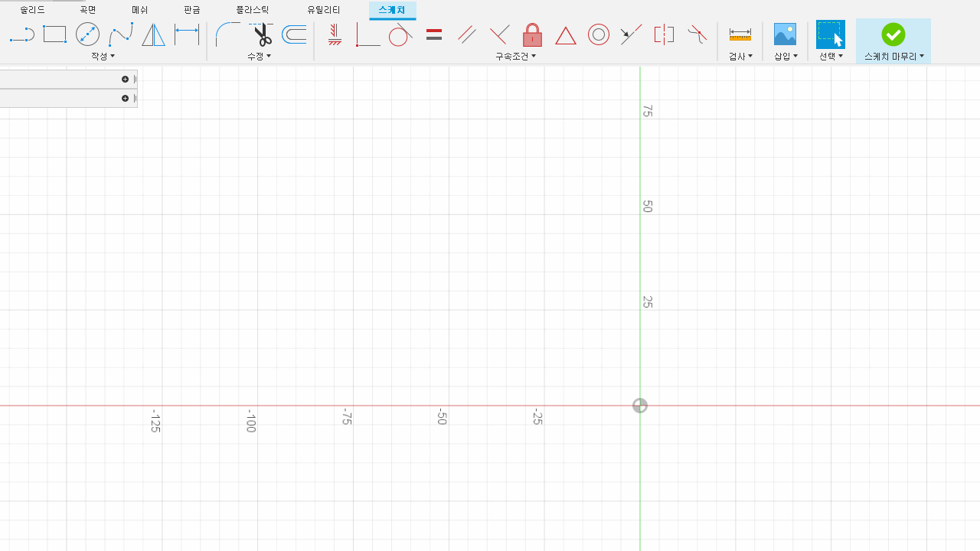
Task: Click the green Finish Sketch checkmark
Action: 893,34
